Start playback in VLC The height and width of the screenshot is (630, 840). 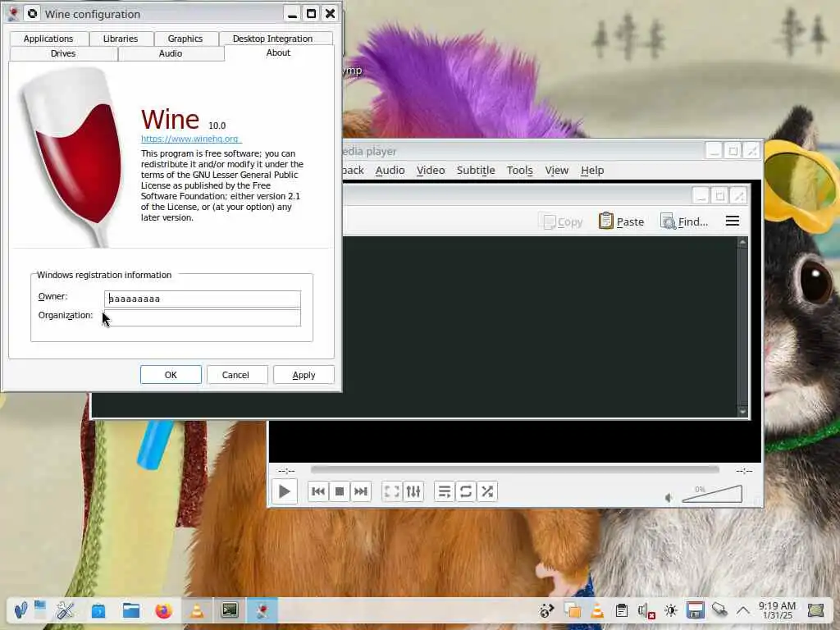click(285, 491)
